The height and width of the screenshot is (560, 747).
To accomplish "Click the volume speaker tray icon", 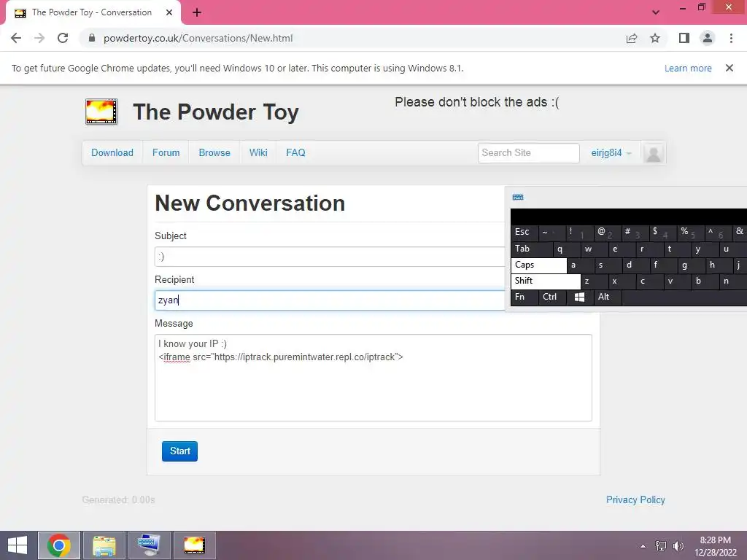I will coord(678,546).
